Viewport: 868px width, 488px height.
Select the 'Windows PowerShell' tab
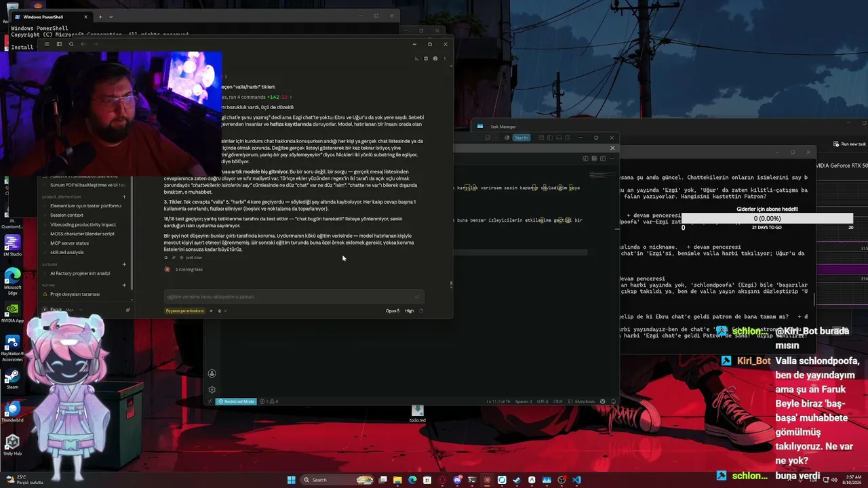click(51, 16)
